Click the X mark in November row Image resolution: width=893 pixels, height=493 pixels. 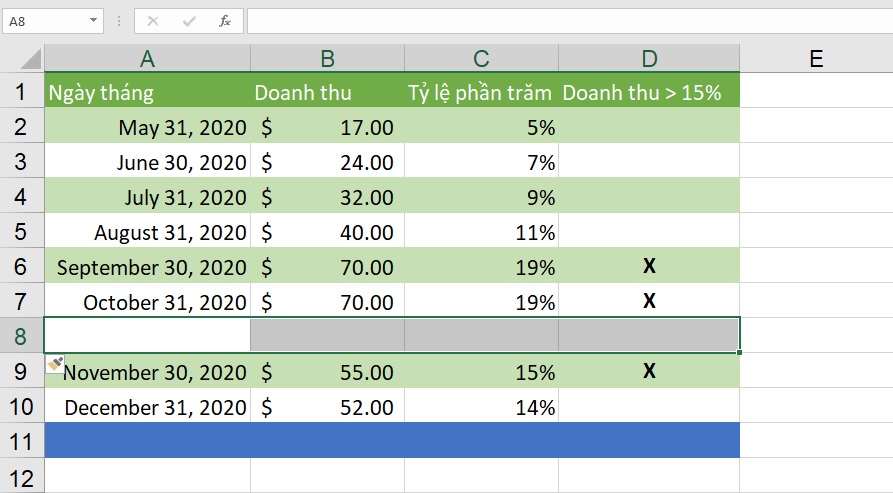coord(649,371)
